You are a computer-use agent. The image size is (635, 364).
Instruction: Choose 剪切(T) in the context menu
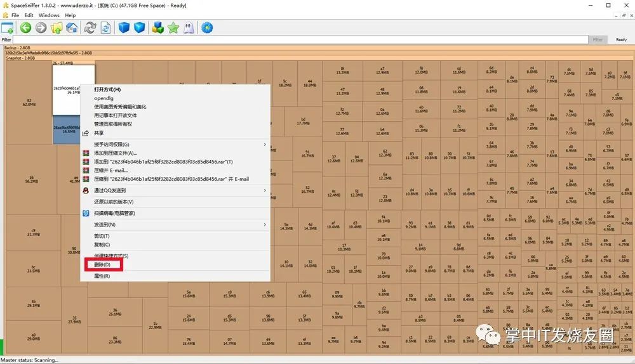click(102, 236)
